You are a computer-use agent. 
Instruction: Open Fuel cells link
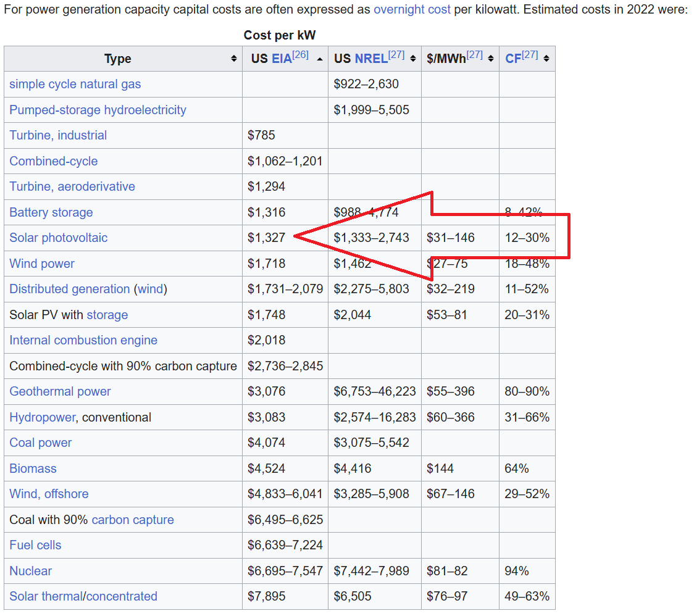35,545
